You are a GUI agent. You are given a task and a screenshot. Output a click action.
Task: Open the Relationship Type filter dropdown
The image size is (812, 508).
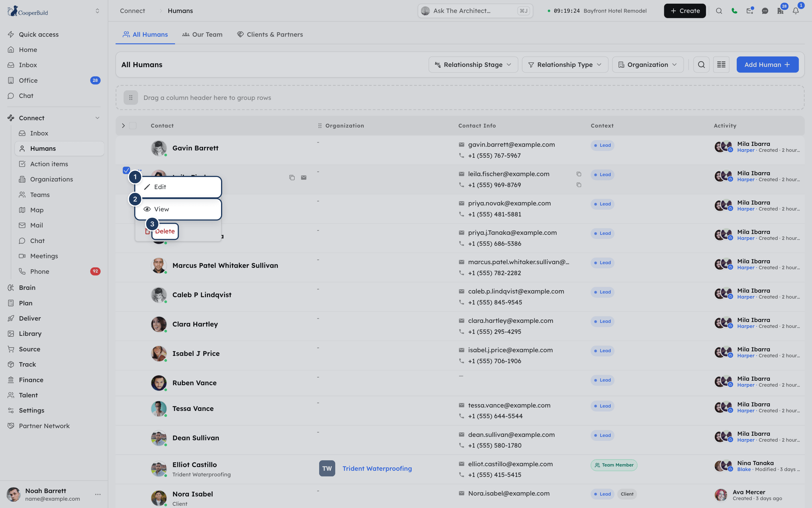(x=565, y=65)
